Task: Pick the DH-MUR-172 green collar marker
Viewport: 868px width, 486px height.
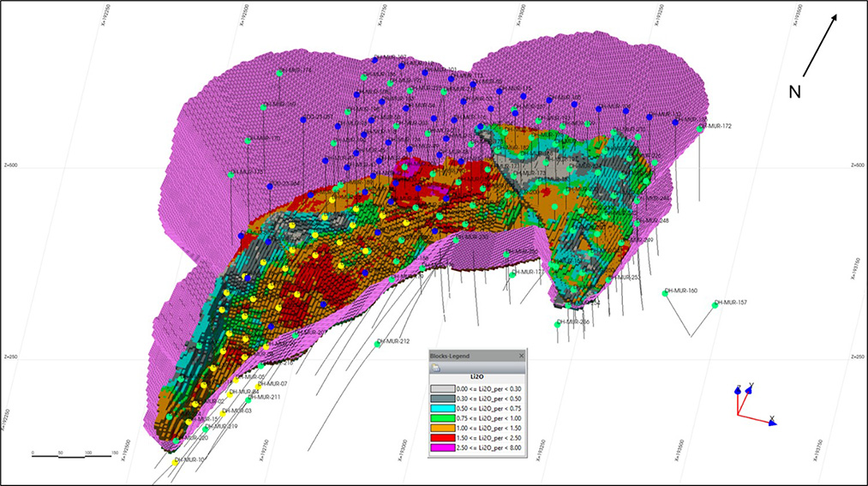Action: click(700, 129)
